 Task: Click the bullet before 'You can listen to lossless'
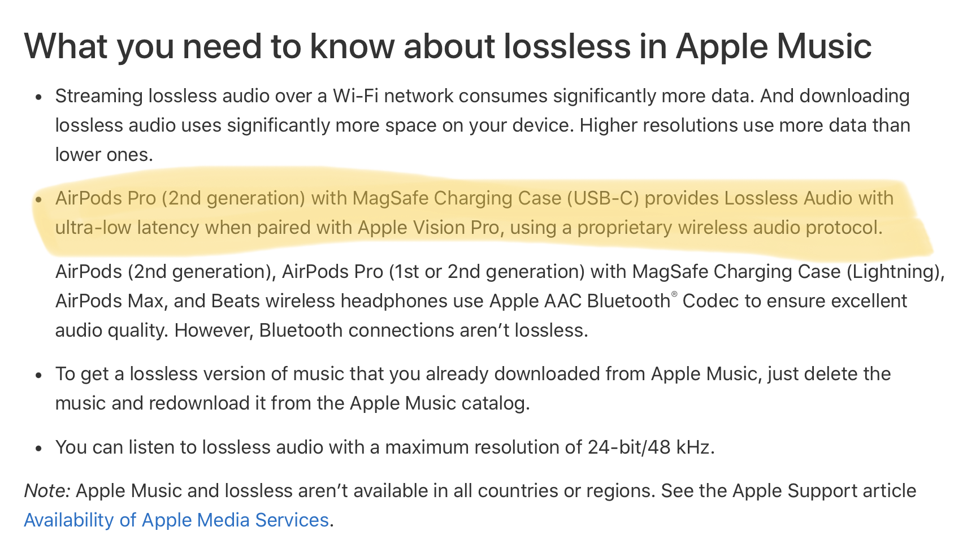click(x=38, y=449)
